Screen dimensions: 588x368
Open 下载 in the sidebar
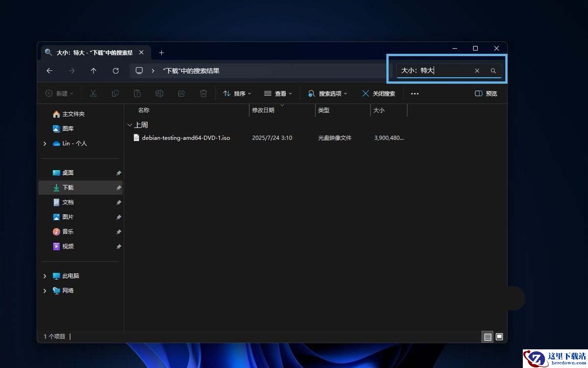80,187
